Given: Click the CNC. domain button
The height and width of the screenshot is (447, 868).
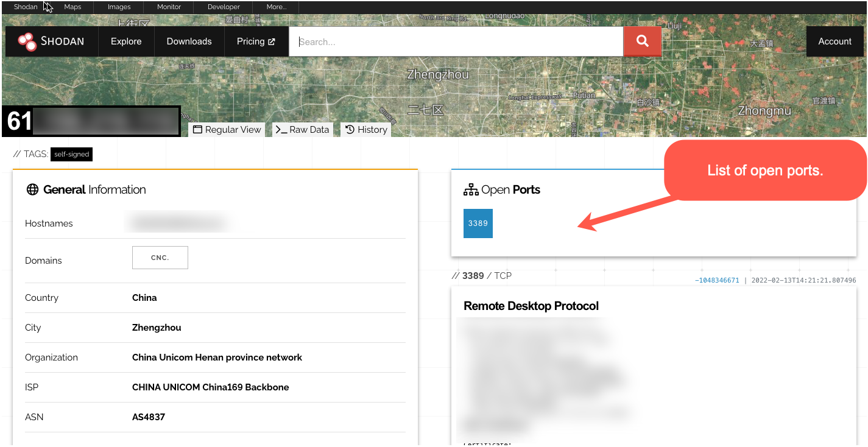Looking at the screenshot, I should pos(160,258).
